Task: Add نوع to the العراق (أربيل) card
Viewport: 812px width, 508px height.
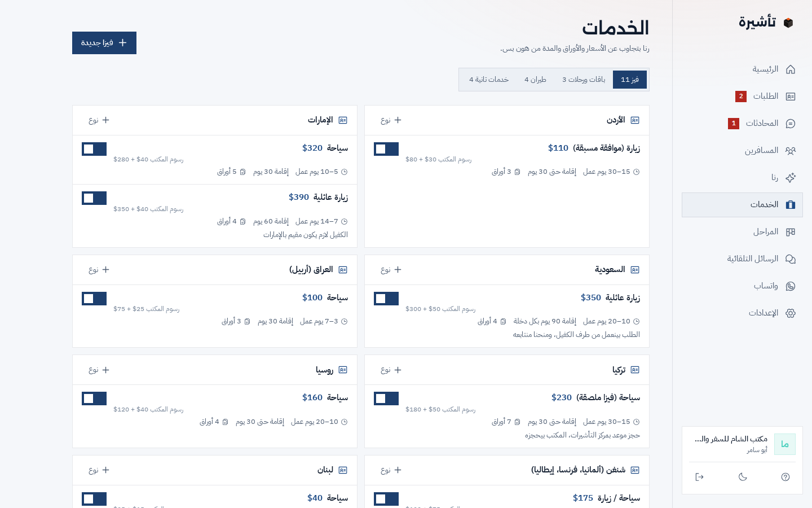Action: [99, 270]
